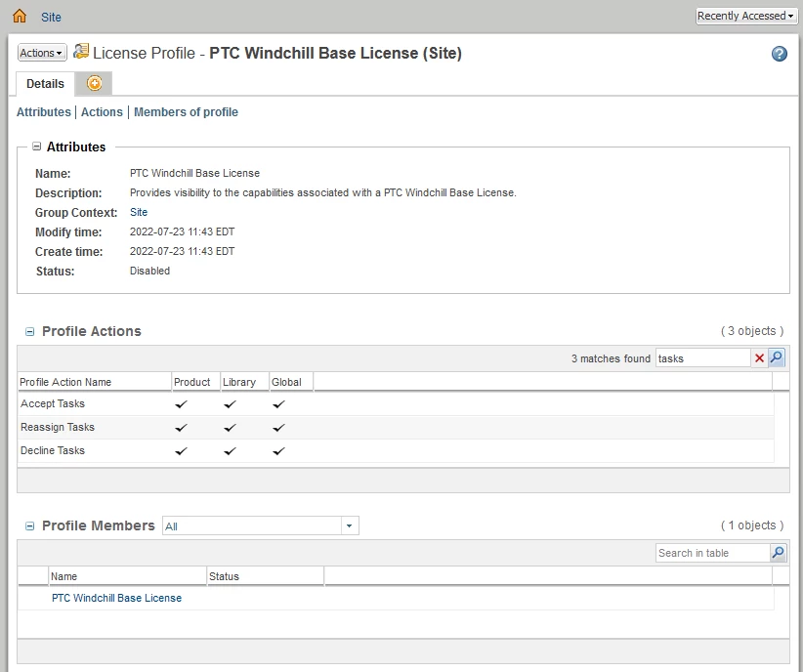
Task: Open the Actions dropdown menu
Action: (x=42, y=52)
